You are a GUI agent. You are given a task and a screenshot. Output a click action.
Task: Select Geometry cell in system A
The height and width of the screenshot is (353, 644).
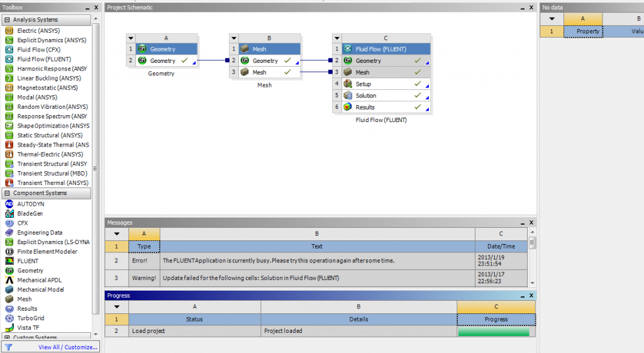tap(166, 60)
